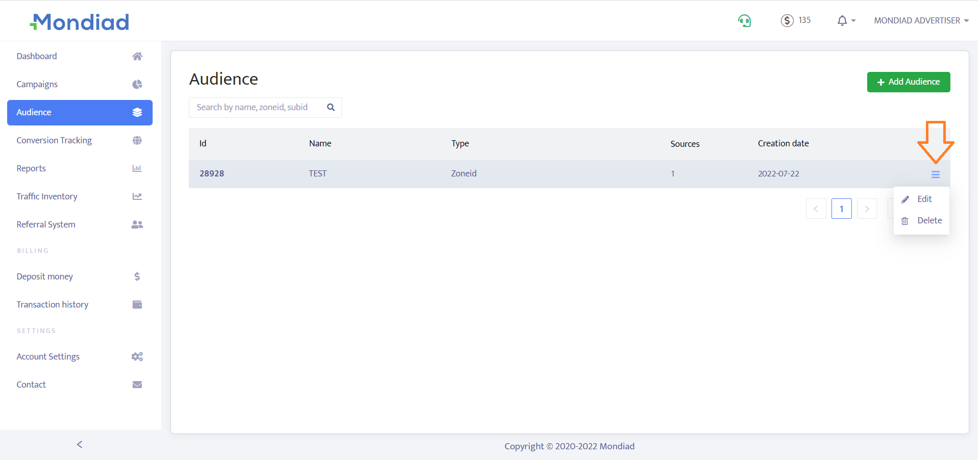
Task: Open Account Settings in the sidebar
Action: (x=48, y=356)
